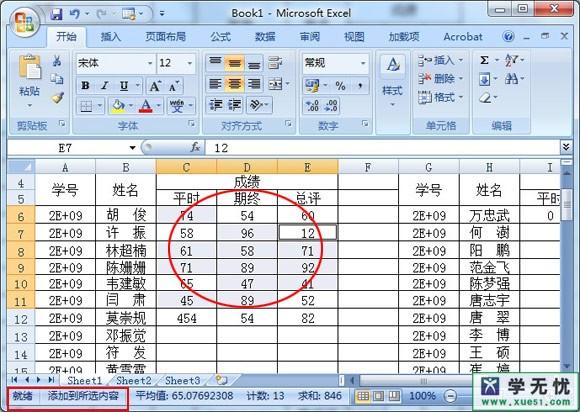Viewport: 580px width, 412px height.
Task: Toggle Bold formatting
Action: click(x=85, y=86)
